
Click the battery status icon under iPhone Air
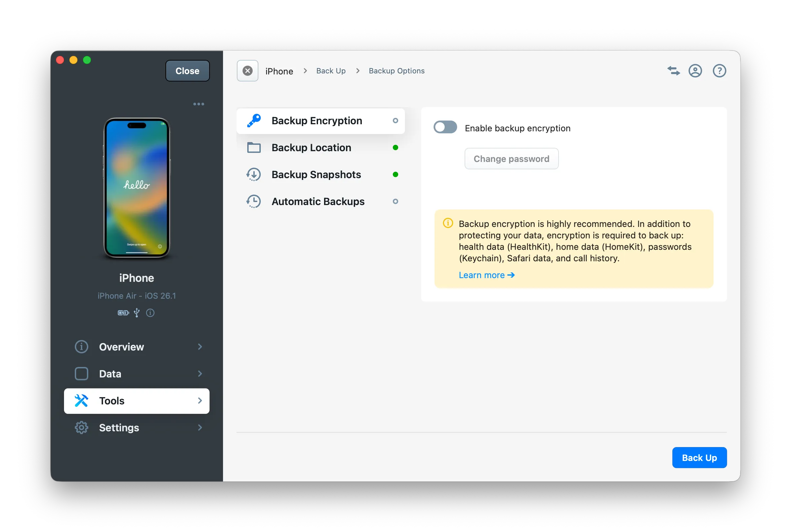click(123, 312)
